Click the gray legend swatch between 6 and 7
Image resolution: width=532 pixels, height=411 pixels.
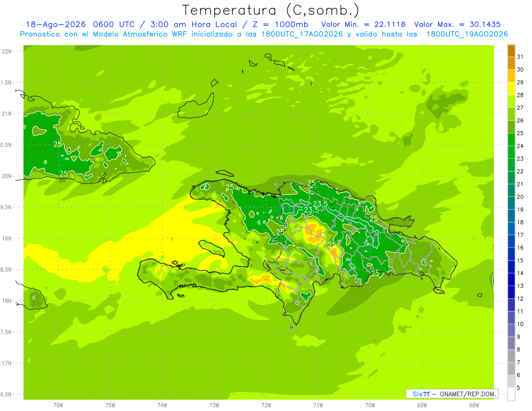511,368
